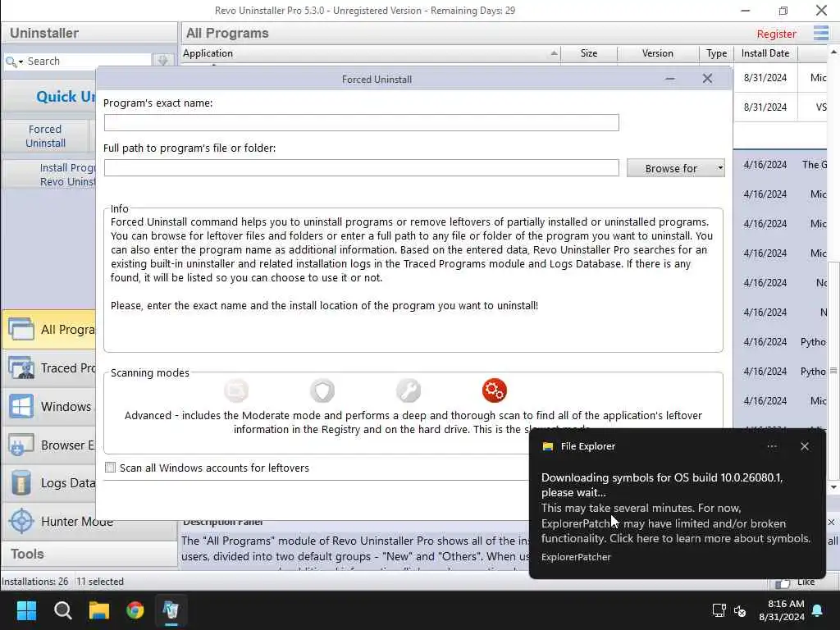Click the program list vertical scrollbar
Screen dimensions: 840x630
[833, 370]
